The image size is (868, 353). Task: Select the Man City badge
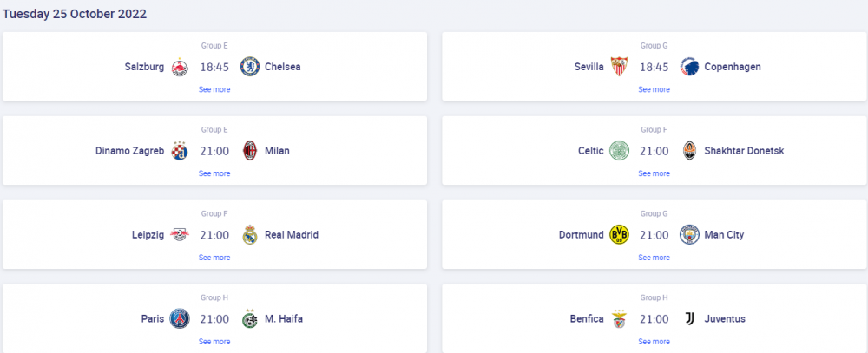point(689,234)
